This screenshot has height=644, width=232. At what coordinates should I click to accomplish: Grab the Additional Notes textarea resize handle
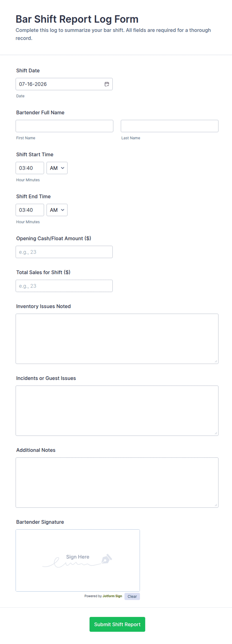coord(216,505)
